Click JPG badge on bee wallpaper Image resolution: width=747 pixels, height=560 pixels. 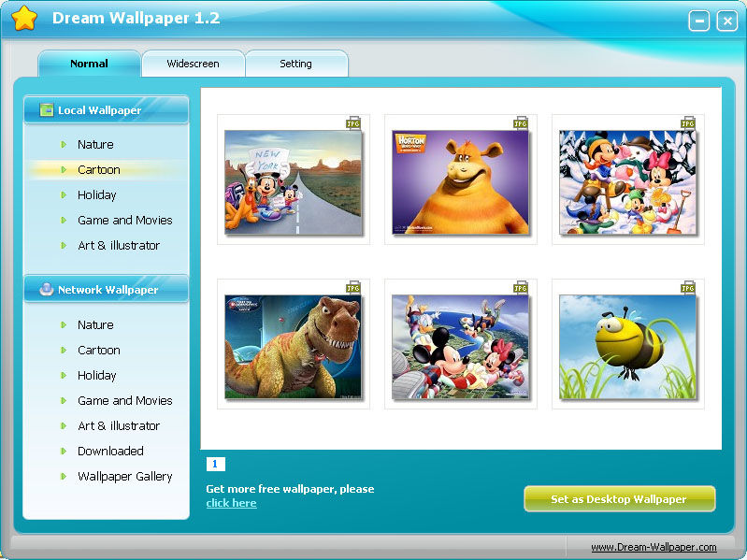coord(688,288)
